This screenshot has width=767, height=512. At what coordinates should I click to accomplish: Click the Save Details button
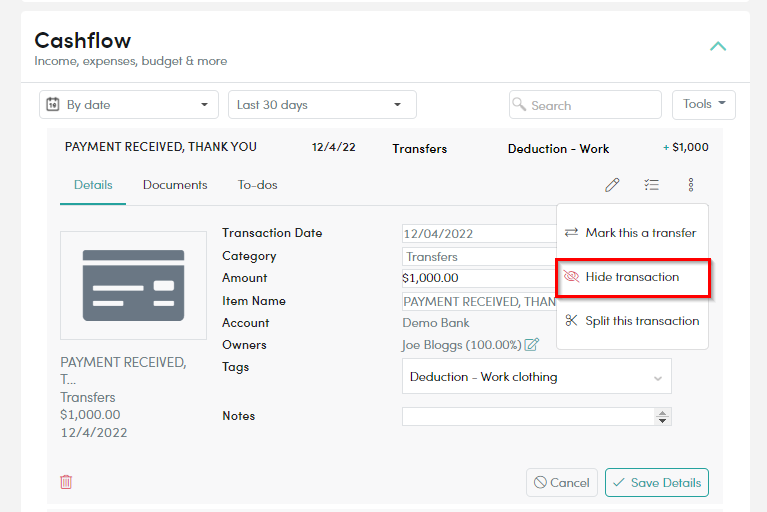pos(656,483)
